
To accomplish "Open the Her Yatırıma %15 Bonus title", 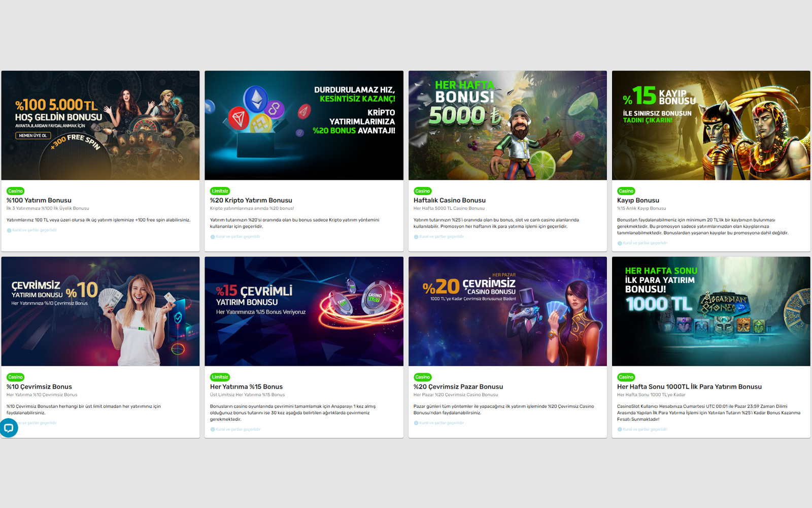I will coord(246,387).
